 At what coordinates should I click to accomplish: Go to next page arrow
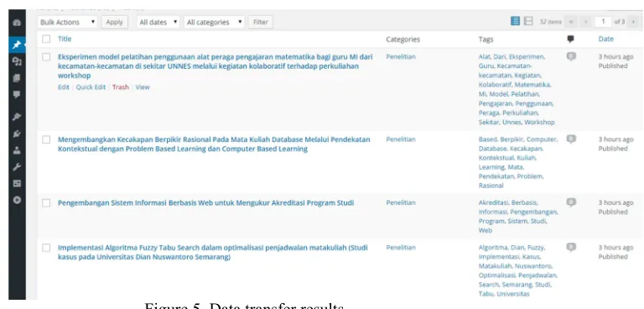click(633, 21)
